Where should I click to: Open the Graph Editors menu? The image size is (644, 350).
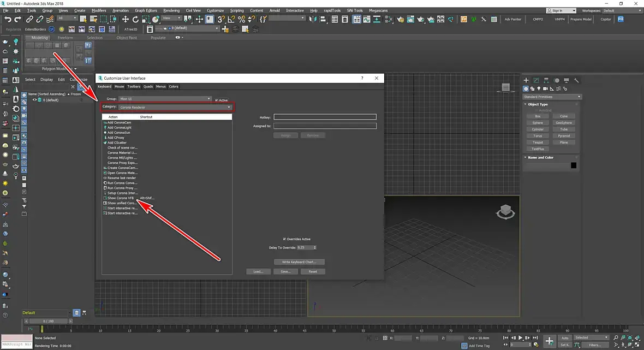tap(146, 11)
